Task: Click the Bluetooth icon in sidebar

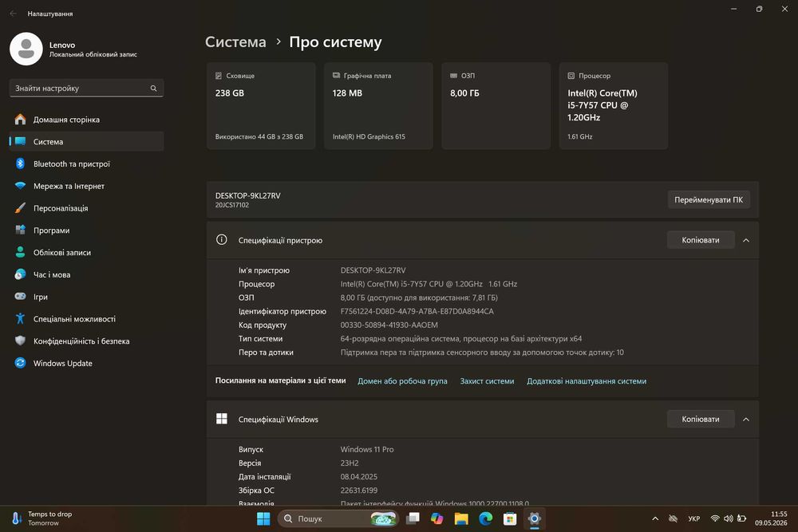Action: coord(21,164)
